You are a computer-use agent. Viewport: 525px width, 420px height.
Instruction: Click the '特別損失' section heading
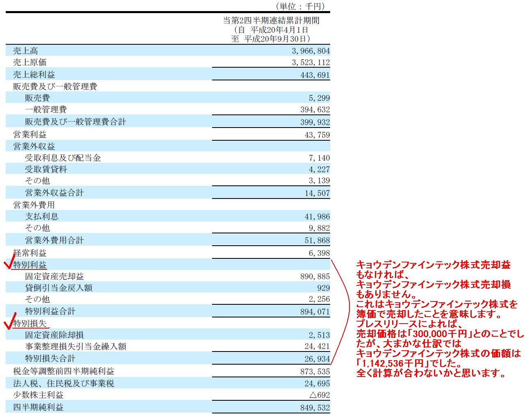pos(30,324)
